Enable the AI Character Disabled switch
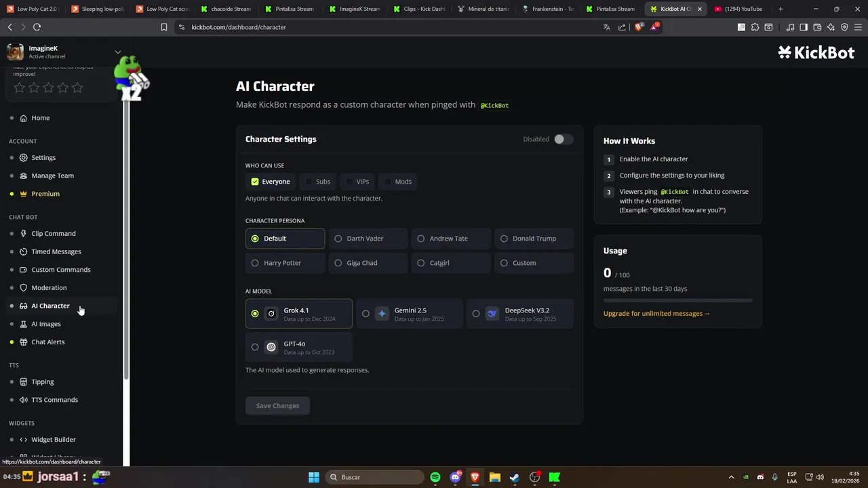 tap(563, 139)
